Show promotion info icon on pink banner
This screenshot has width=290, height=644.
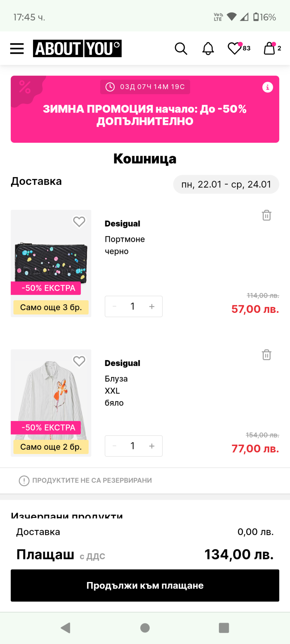tap(268, 87)
